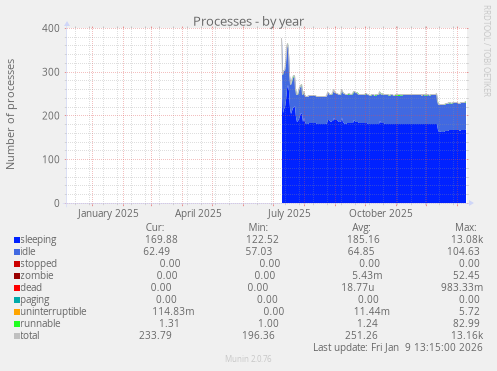497x371 pixels.
Task: Click total current value 233.79
Action: pos(155,335)
